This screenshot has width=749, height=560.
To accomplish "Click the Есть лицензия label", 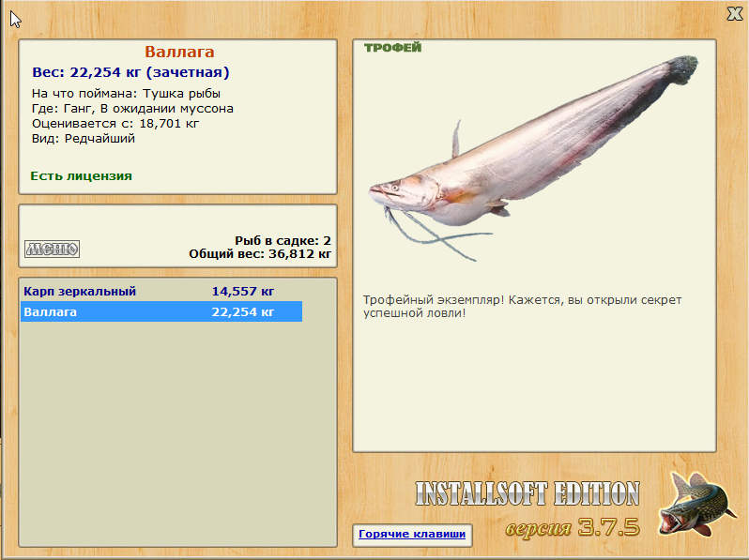I will 82,176.
